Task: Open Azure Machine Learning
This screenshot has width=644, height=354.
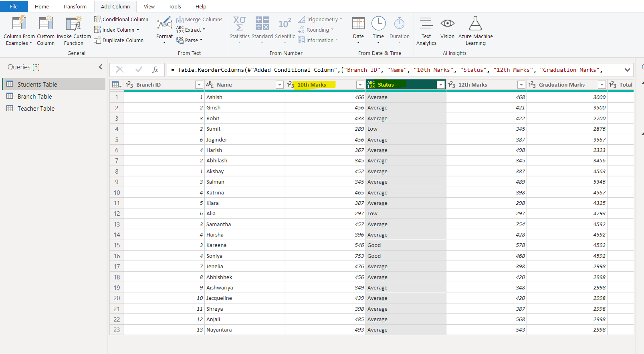Action: coord(475,24)
